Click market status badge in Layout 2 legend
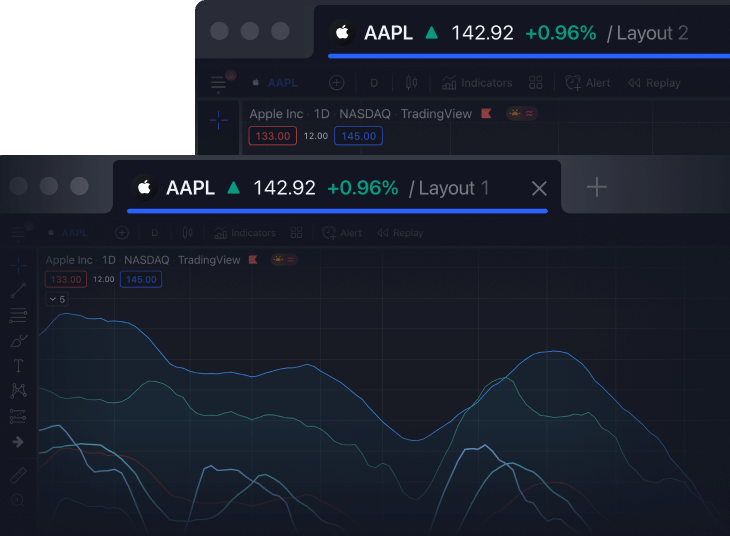 [522, 113]
